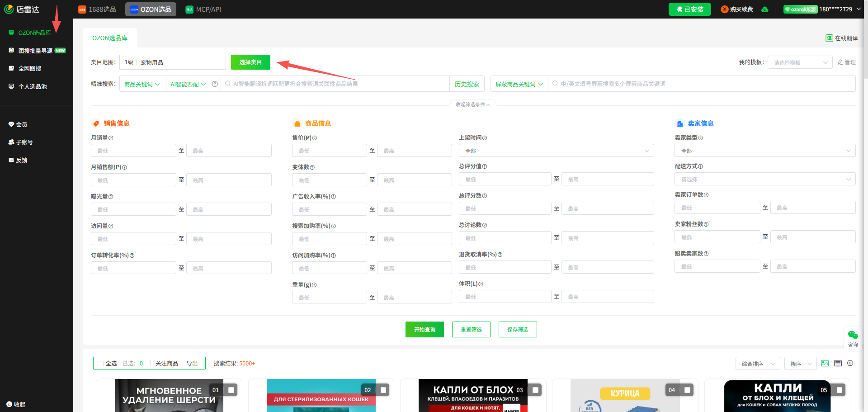The width and height of the screenshot is (868, 412).
Task: Click the 上架时间 help tooltip icon
Action: point(485,138)
